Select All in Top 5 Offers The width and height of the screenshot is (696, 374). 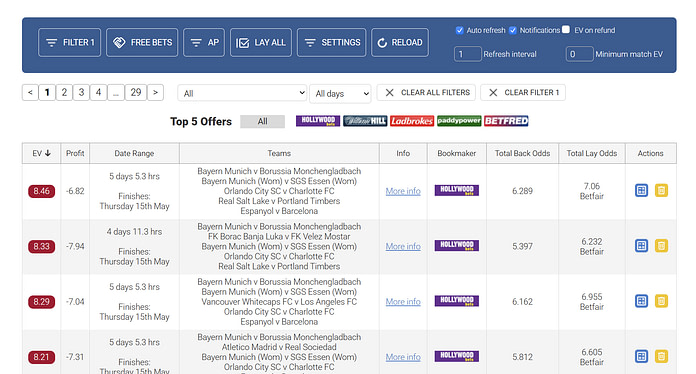click(x=262, y=121)
